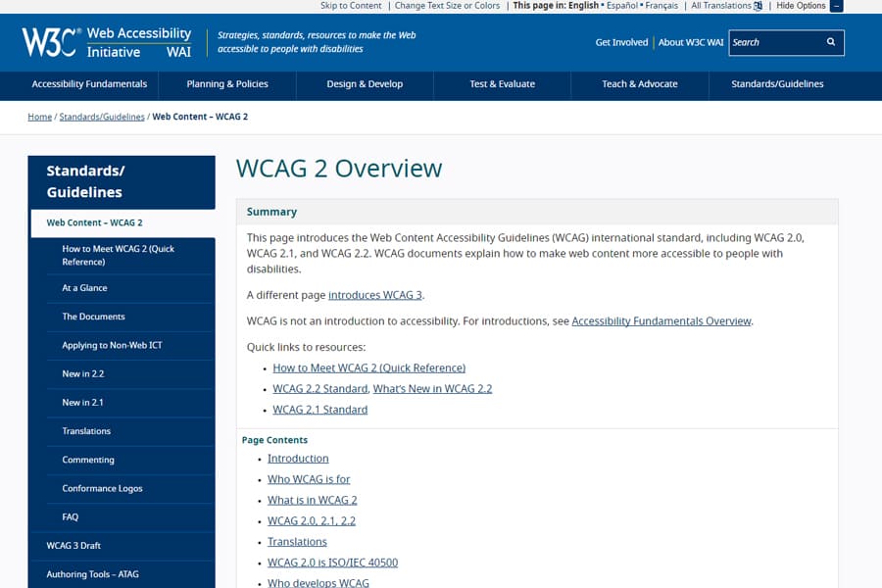The height and width of the screenshot is (588, 882).
Task: Jump to Translations page section link
Action: click(x=297, y=542)
